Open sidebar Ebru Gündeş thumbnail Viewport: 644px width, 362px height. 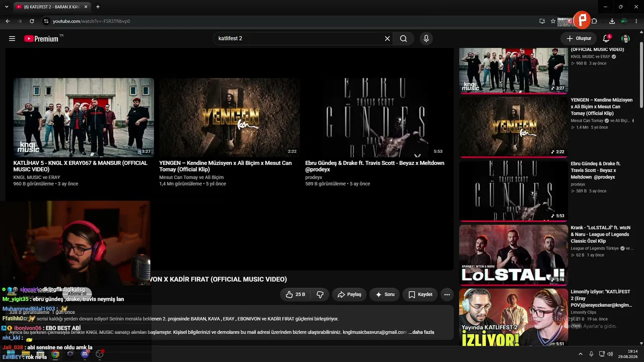(x=514, y=191)
